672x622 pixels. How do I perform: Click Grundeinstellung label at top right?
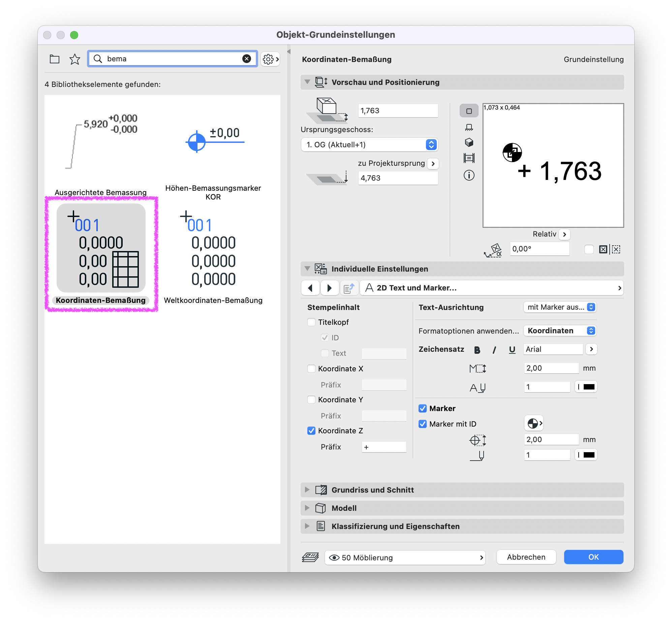point(593,59)
